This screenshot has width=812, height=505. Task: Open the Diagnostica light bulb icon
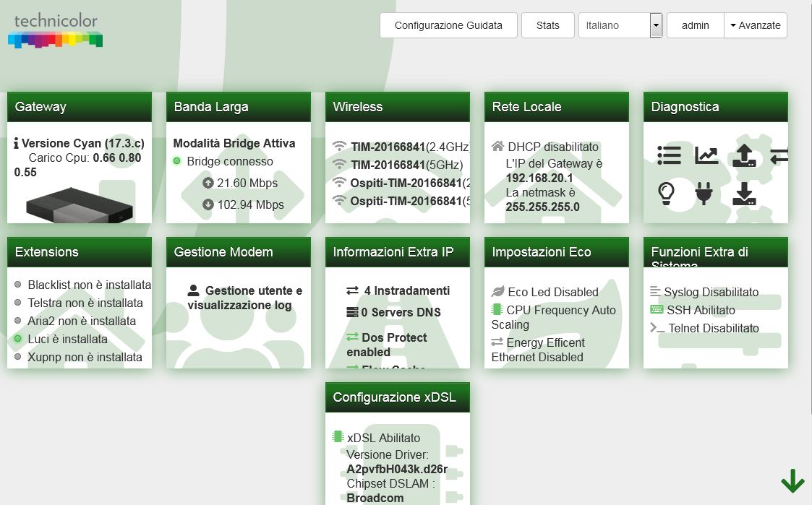[667, 194]
